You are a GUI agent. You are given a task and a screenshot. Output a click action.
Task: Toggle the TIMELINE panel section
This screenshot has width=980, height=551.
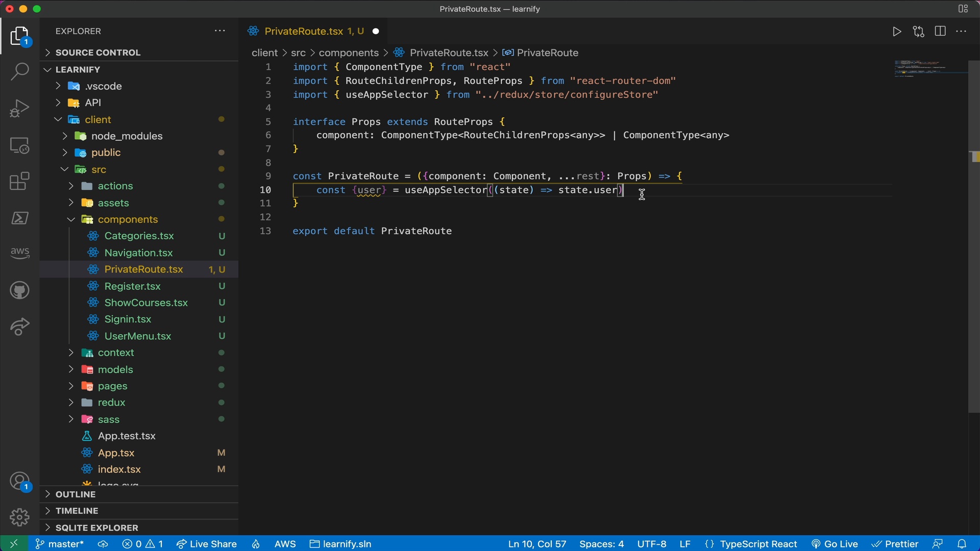coord(76,510)
